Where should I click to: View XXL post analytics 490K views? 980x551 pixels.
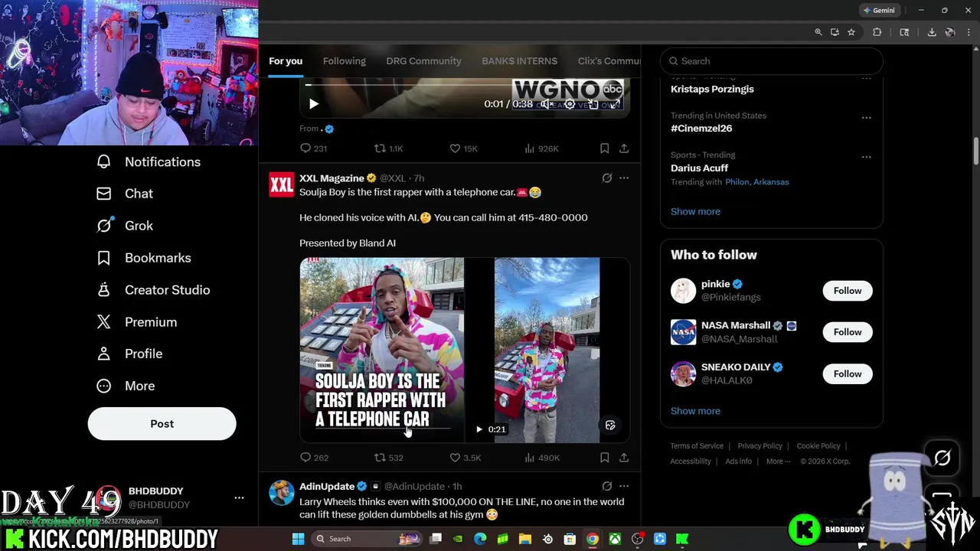(542, 458)
